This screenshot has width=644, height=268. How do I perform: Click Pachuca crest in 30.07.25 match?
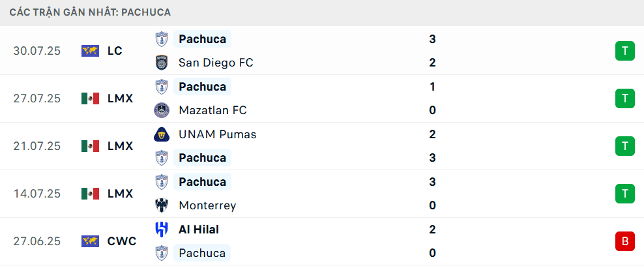pyautogui.click(x=161, y=39)
